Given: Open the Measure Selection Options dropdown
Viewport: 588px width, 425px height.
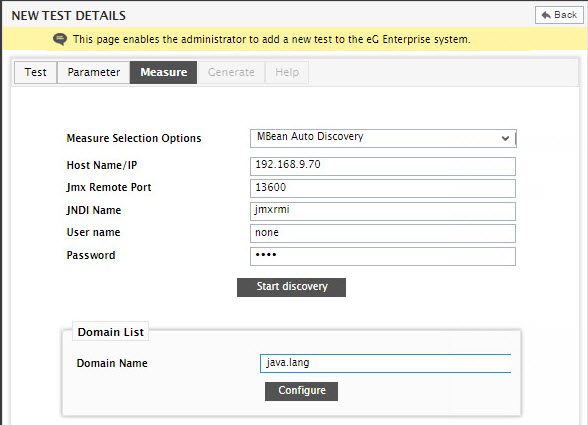Looking at the screenshot, I should [x=383, y=138].
